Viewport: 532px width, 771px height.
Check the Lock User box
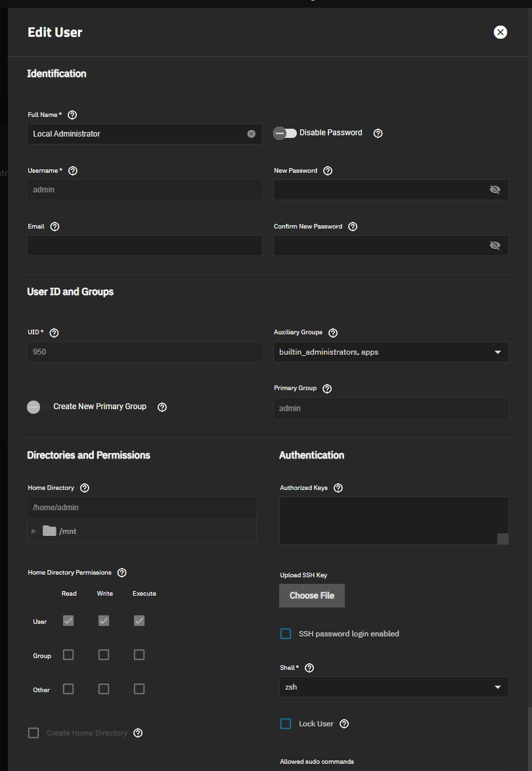286,724
